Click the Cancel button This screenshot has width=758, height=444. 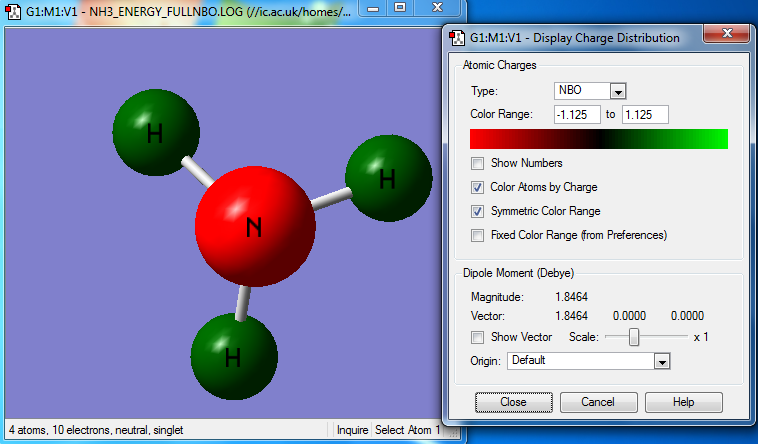(x=598, y=402)
